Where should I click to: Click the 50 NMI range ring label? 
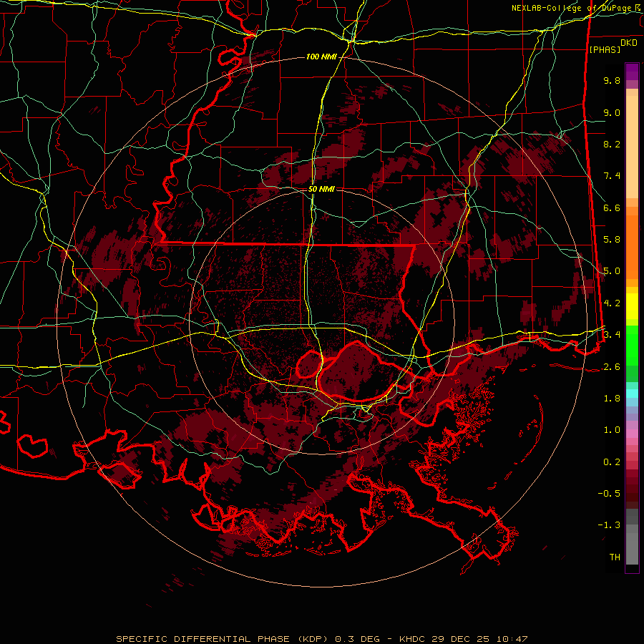pos(321,189)
